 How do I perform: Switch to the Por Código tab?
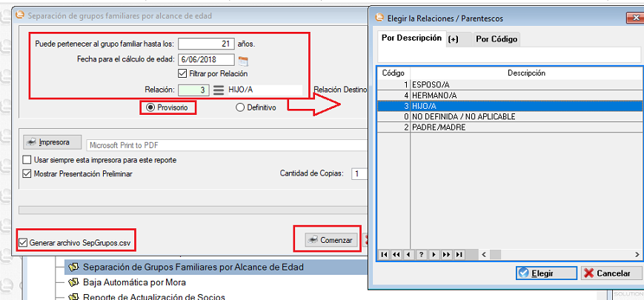click(495, 39)
